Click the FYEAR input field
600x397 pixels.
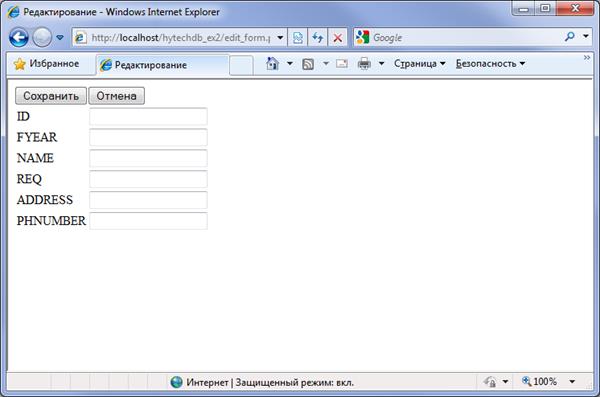(148, 137)
